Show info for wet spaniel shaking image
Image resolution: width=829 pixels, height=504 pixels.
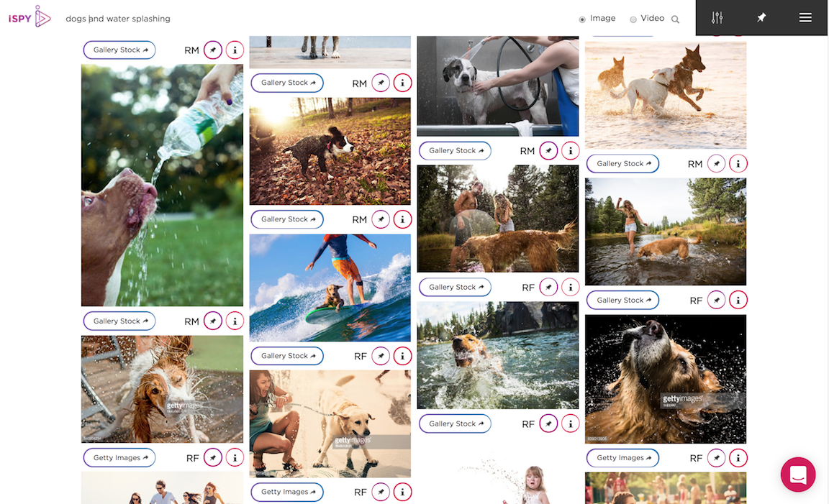pyautogui.click(x=235, y=457)
